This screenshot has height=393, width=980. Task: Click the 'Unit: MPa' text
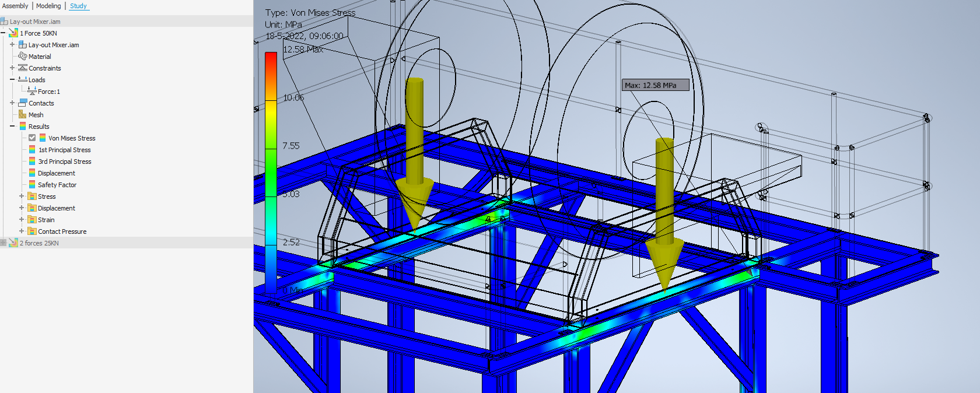point(283,24)
